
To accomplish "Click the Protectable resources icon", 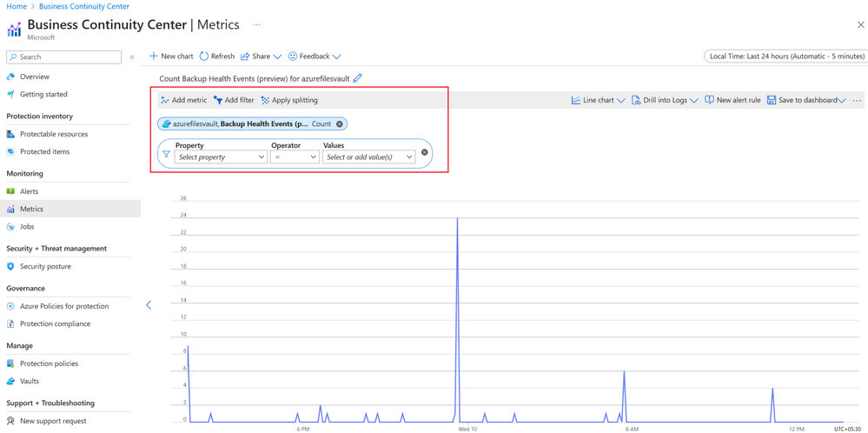I will (x=10, y=134).
